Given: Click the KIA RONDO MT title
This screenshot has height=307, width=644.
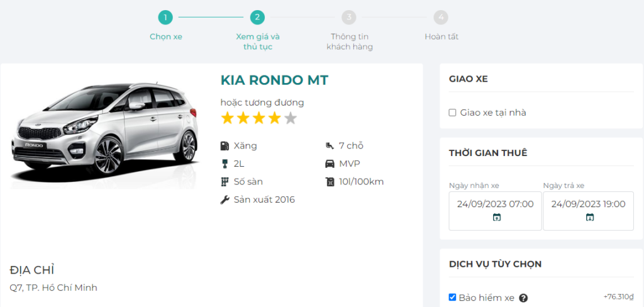Looking at the screenshot, I should [x=274, y=81].
